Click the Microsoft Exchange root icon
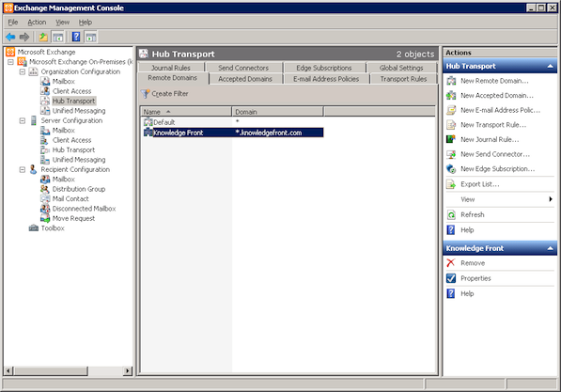This screenshot has height=392, width=561. tap(10, 52)
